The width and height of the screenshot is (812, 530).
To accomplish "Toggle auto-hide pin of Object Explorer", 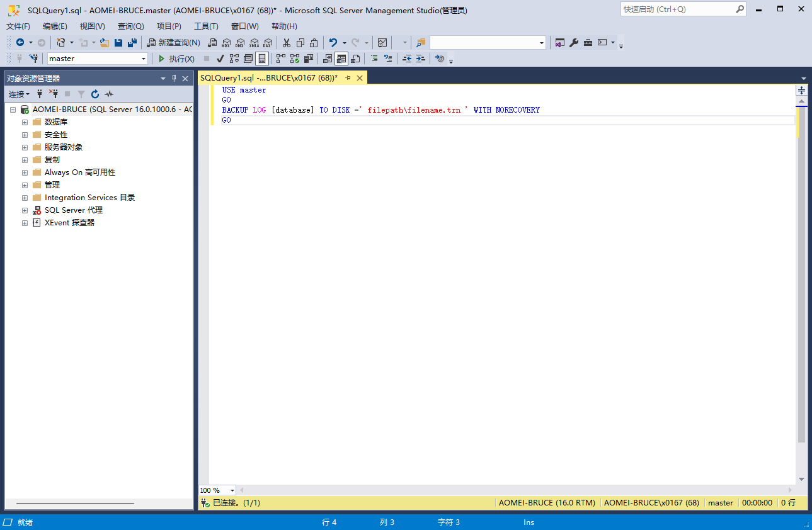I will (174, 78).
